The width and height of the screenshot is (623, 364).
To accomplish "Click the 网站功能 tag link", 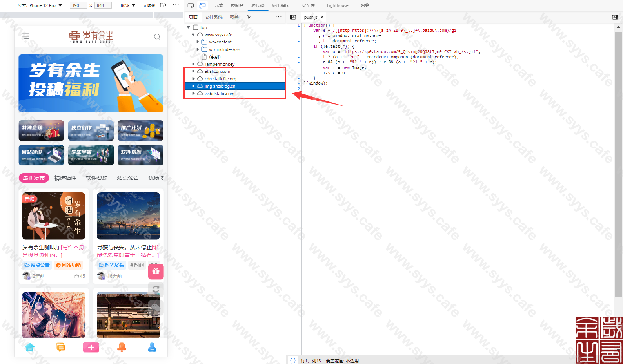I will pos(68,265).
